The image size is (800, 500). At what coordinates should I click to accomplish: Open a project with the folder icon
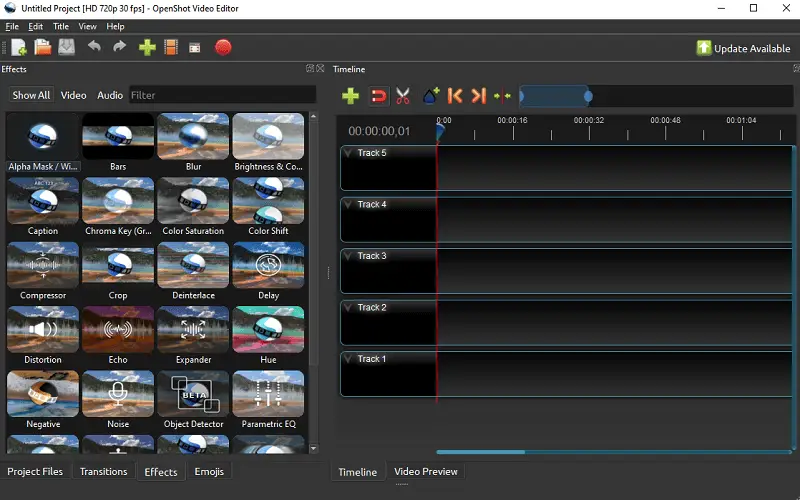pos(43,47)
